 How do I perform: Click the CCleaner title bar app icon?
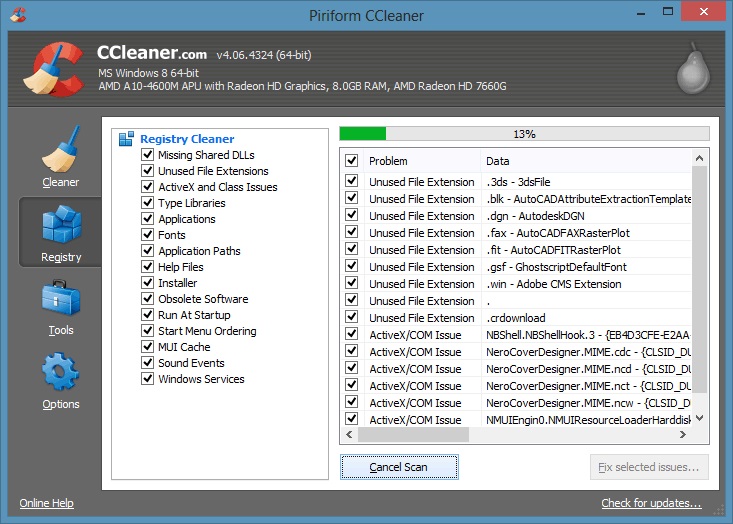click(18, 15)
